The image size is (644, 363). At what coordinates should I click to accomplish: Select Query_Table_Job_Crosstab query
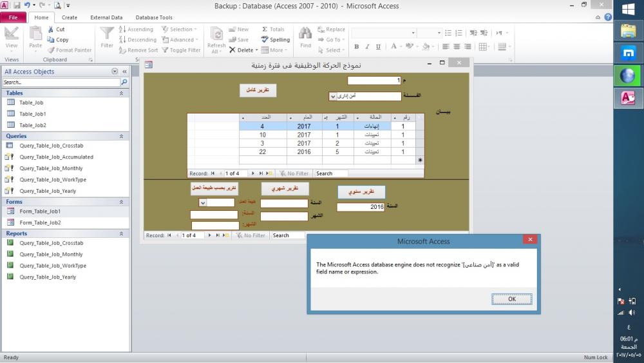point(52,146)
